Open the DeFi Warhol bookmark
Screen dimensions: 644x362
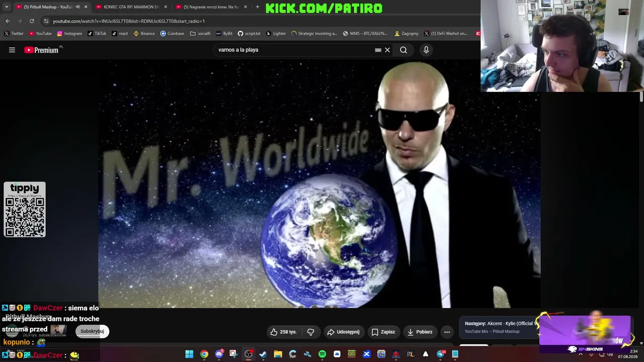(x=446, y=34)
